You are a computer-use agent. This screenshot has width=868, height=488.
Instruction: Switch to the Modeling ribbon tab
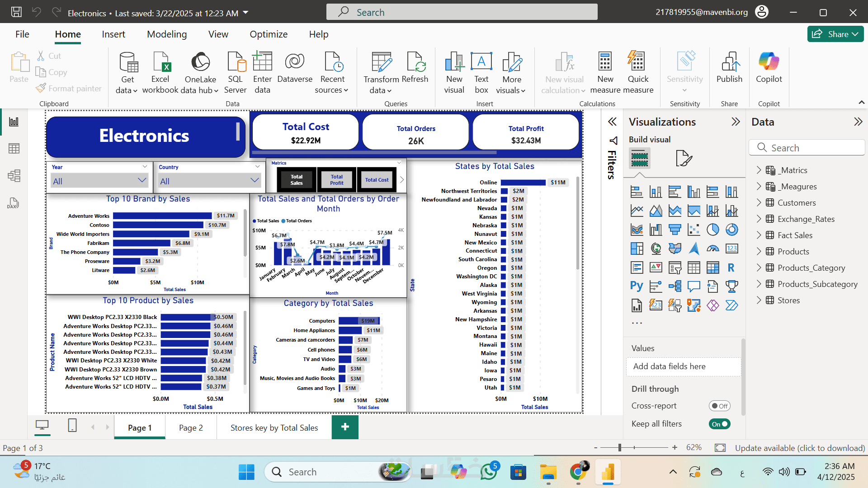pyautogui.click(x=167, y=34)
